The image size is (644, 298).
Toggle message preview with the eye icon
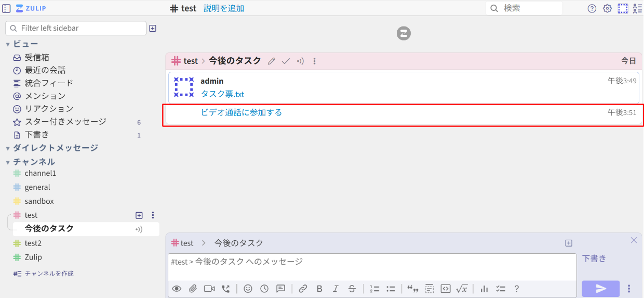pos(177,289)
